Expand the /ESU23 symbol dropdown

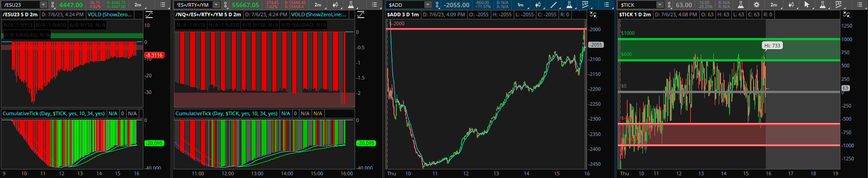[x=43, y=5]
